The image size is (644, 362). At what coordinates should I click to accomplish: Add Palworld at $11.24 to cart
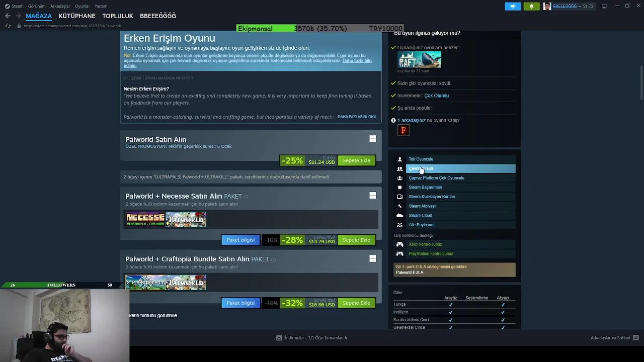356,160
